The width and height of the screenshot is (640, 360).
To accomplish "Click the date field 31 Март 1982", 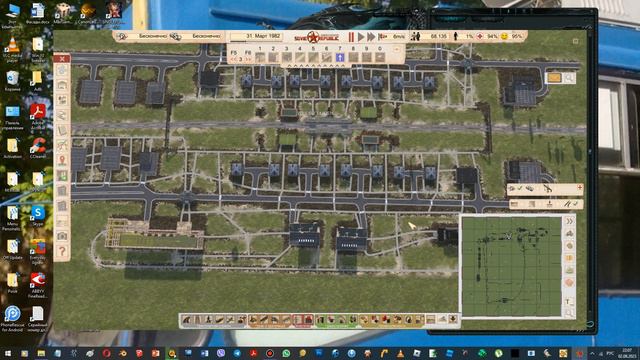I will (x=256, y=36).
